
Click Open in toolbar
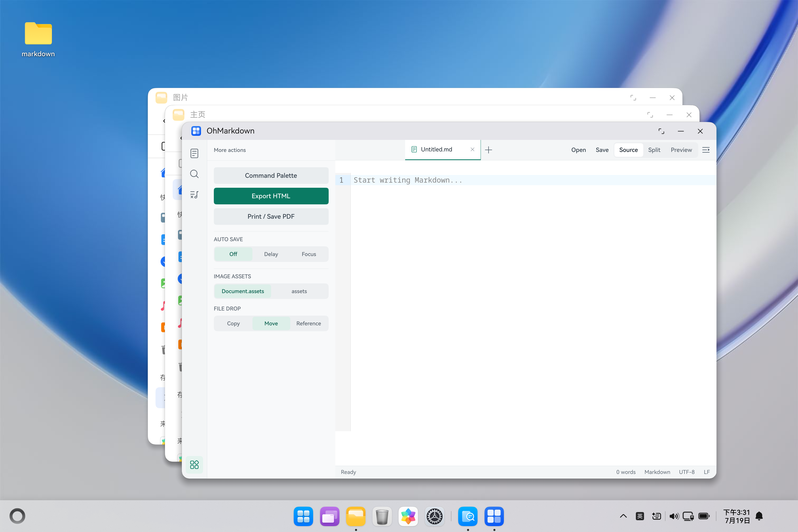(x=579, y=150)
